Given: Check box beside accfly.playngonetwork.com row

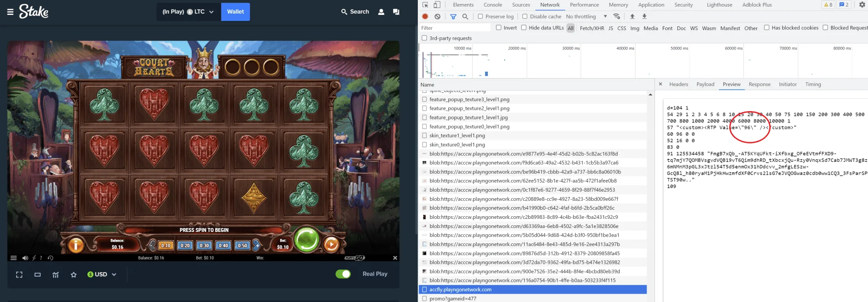Looking at the screenshot, I should pyautogui.click(x=424, y=289).
